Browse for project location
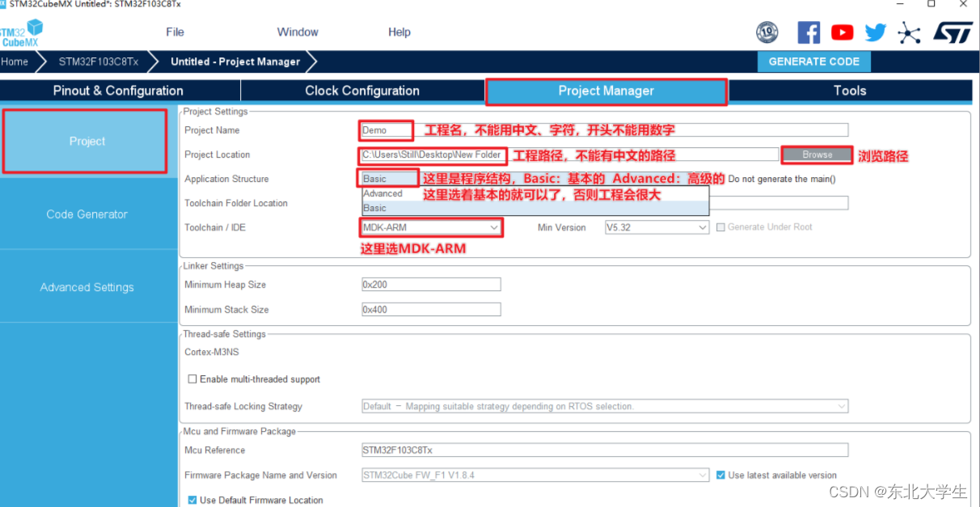 click(x=817, y=154)
